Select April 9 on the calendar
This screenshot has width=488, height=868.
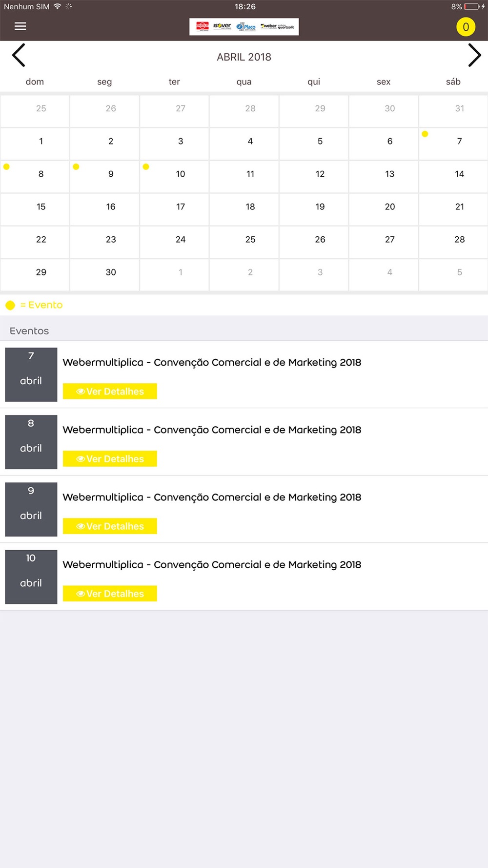(104, 176)
